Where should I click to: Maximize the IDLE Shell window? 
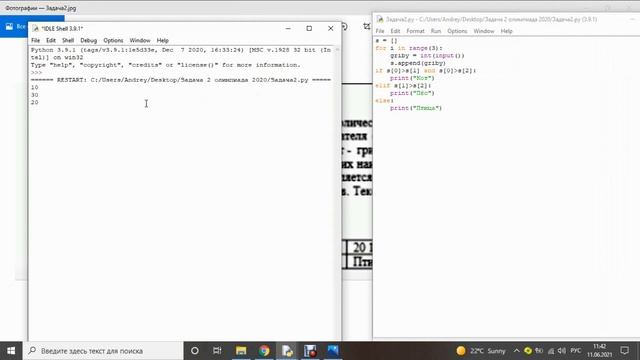[309, 28]
